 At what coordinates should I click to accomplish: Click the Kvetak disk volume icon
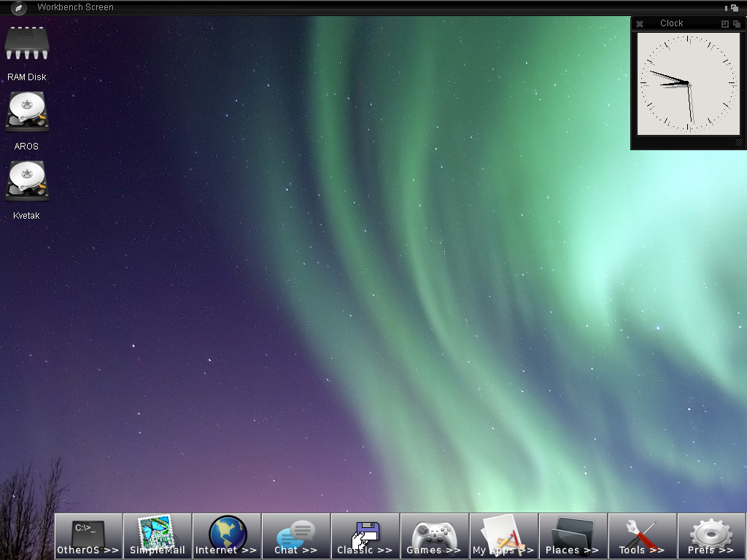click(27, 182)
